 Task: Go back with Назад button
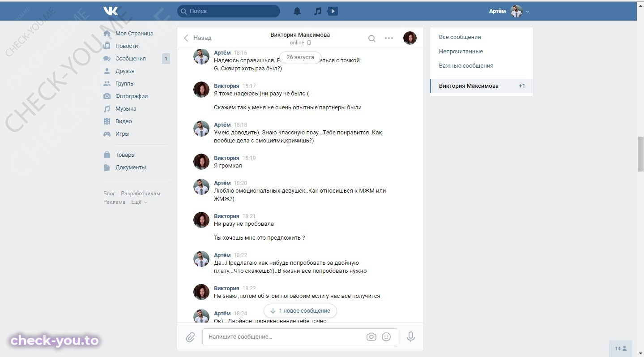197,38
